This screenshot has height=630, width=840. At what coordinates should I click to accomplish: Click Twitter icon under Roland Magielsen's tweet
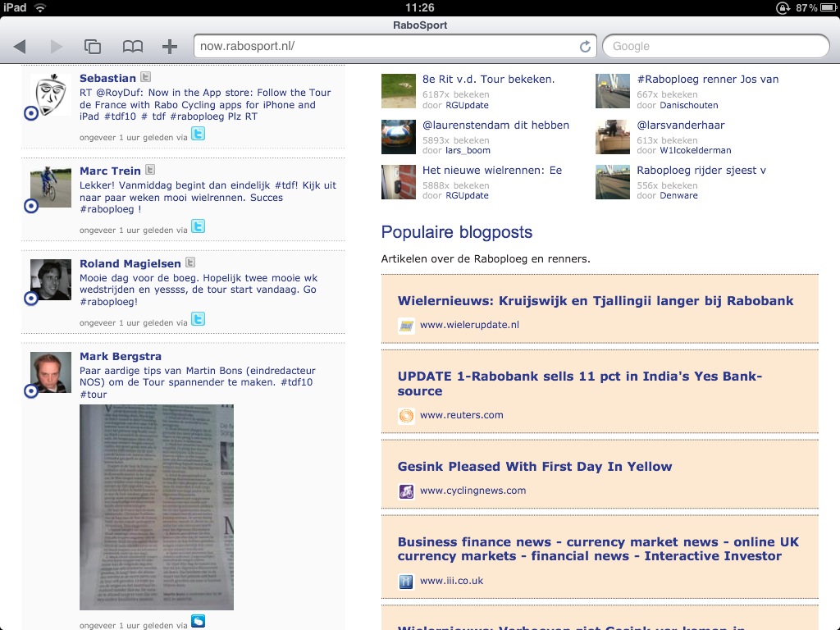tap(198, 319)
